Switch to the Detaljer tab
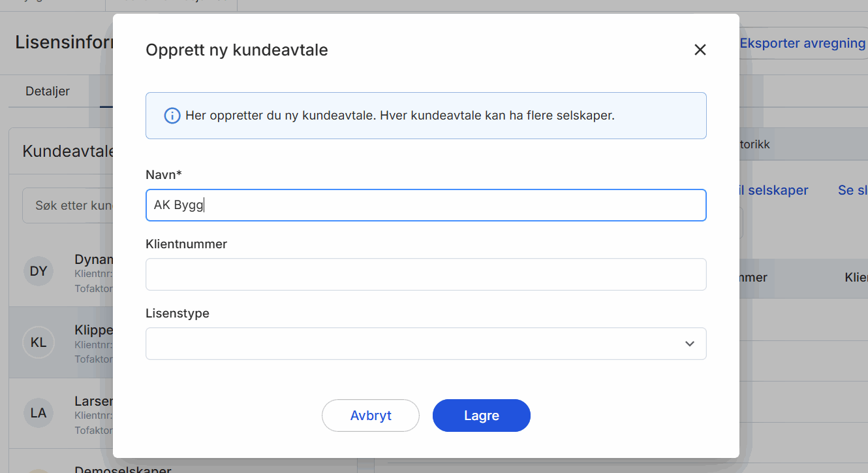 coord(48,91)
